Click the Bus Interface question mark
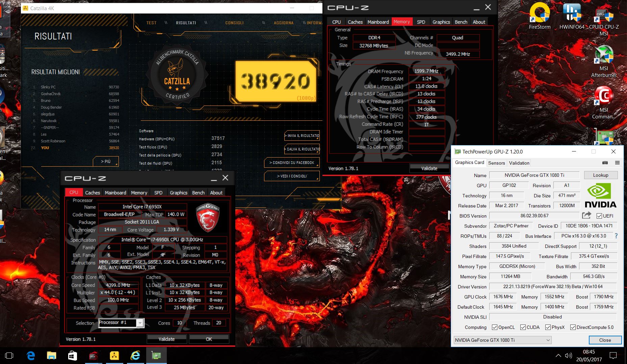 [616, 236]
